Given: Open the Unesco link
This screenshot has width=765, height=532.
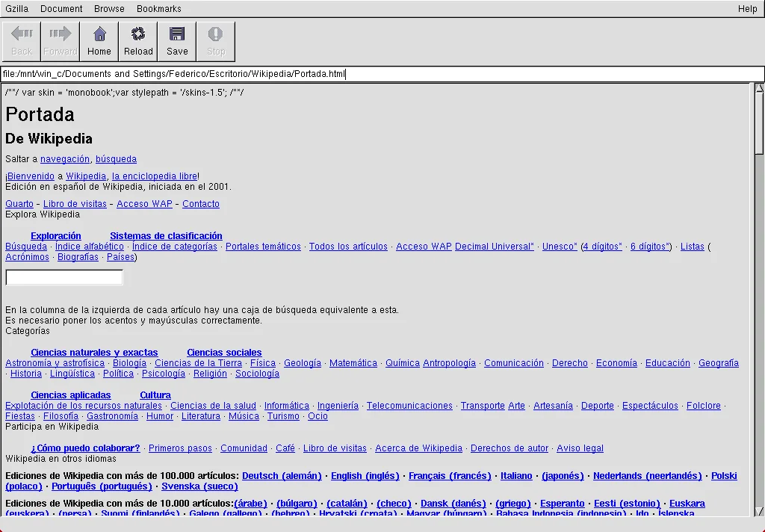Looking at the screenshot, I should click(x=560, y=247).
